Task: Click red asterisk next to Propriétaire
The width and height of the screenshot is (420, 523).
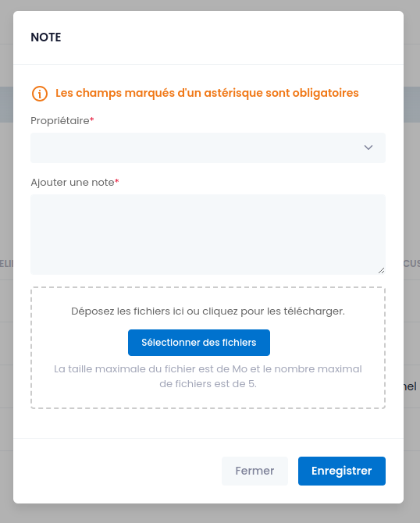Action: [92, 119]
